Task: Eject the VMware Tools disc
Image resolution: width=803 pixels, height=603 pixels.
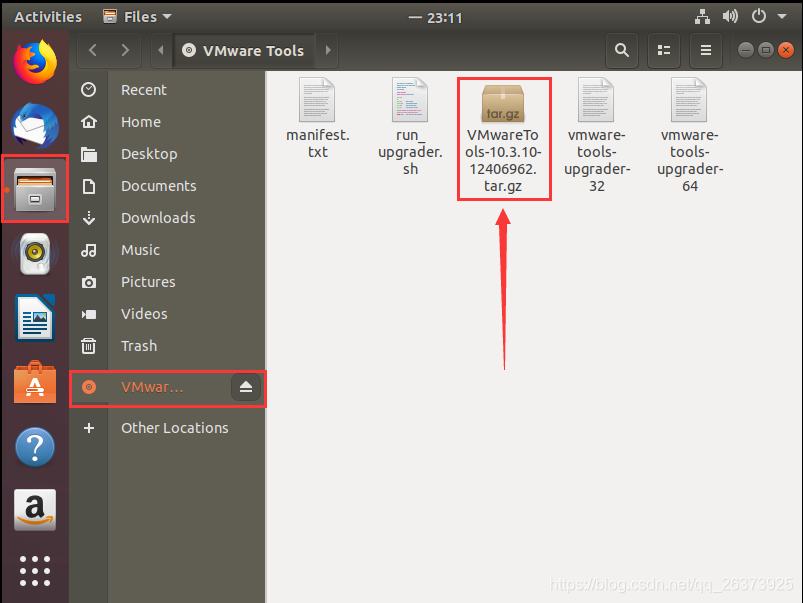Action: [x=246, y=387]
